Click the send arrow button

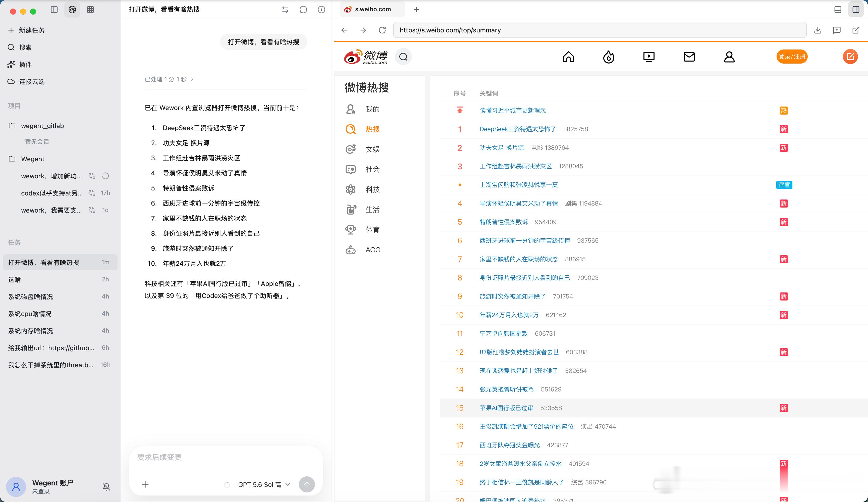click(307, 484)
